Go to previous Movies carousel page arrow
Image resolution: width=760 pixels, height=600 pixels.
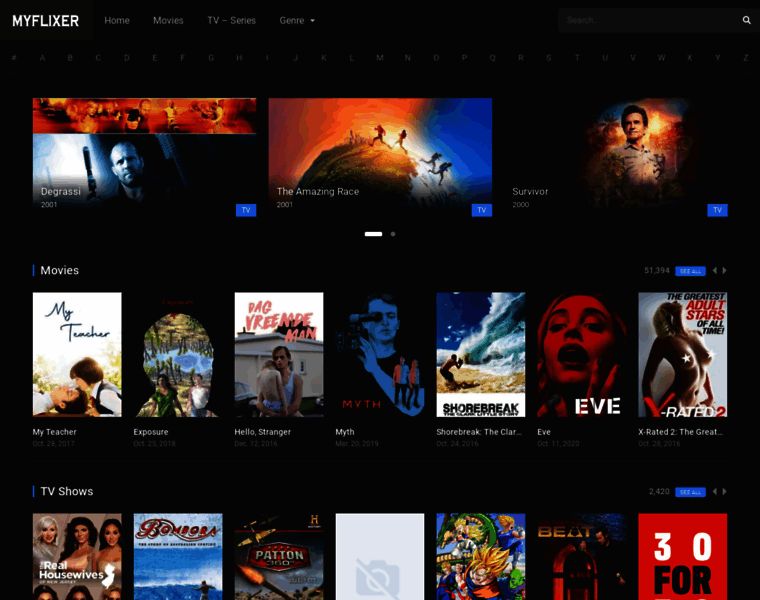[x=714, y=270]
